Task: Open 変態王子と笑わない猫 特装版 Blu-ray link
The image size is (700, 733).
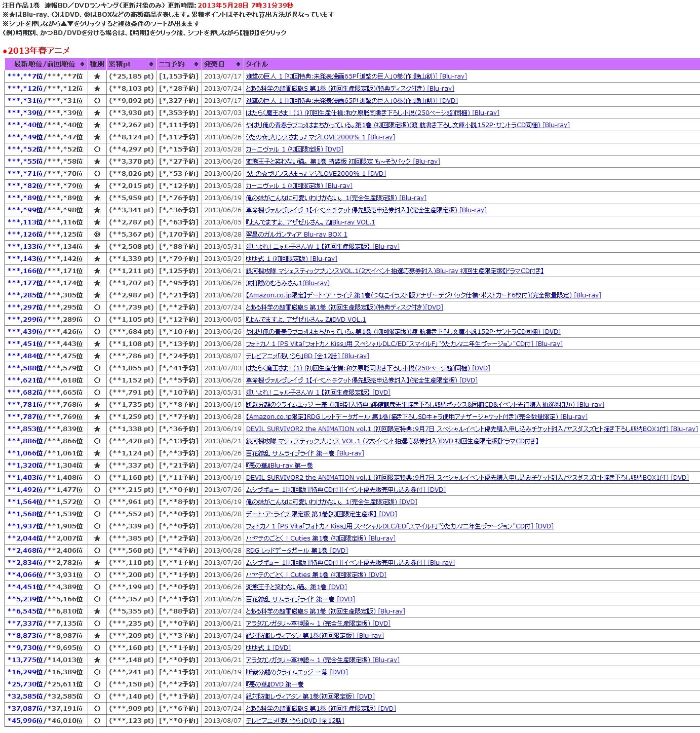Action: click(x=343, y=162)
